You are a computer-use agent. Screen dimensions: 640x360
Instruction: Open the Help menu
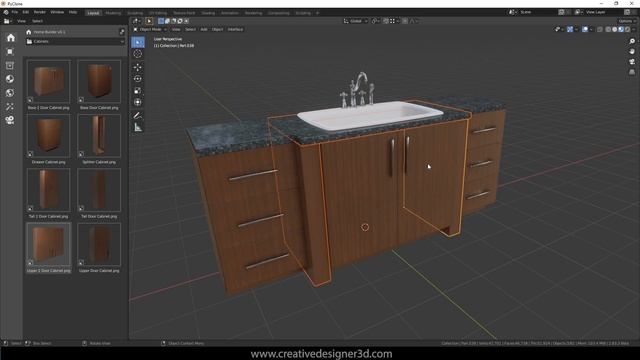(x=73, y=12)
